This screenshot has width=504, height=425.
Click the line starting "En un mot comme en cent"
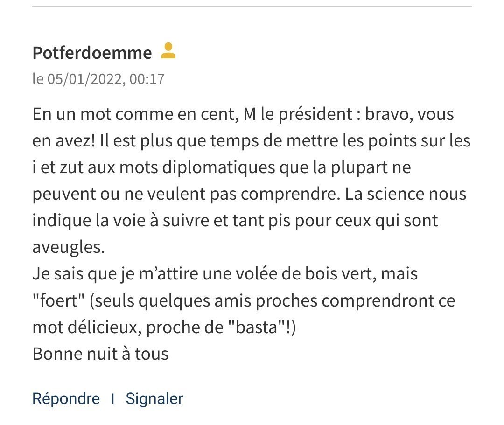[243, 114]
